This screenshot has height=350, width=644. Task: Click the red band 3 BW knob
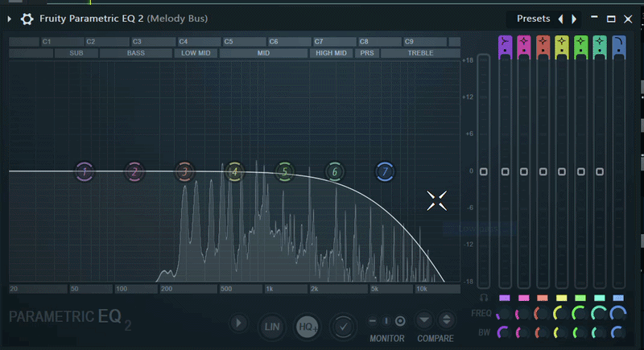click(x=542, y=332)
